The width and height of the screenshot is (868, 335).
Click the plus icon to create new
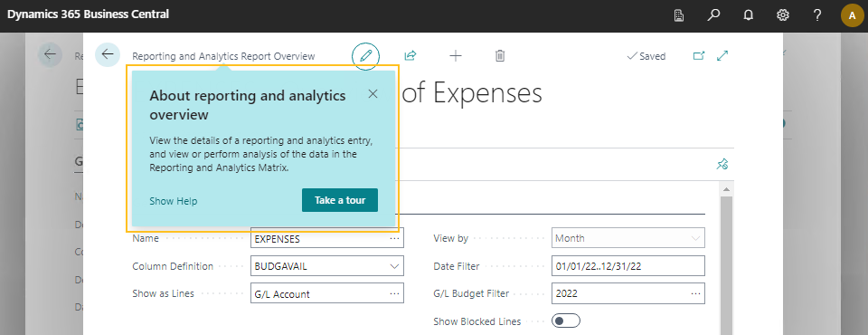[x=455, y=55]
